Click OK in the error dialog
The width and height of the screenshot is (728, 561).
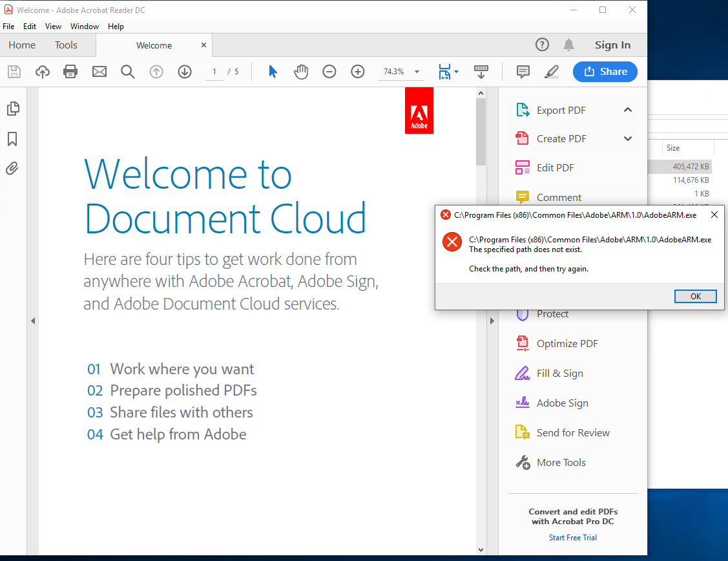pos(695,296)
